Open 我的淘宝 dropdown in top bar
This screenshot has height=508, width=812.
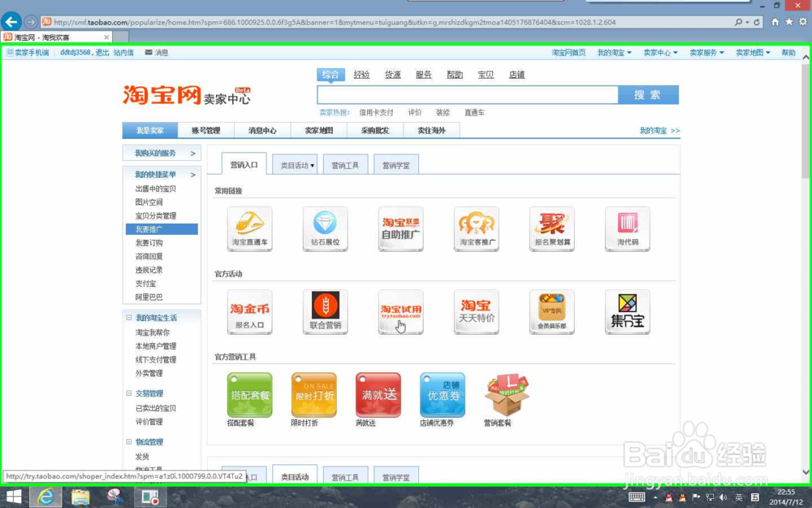click(614, 52)
